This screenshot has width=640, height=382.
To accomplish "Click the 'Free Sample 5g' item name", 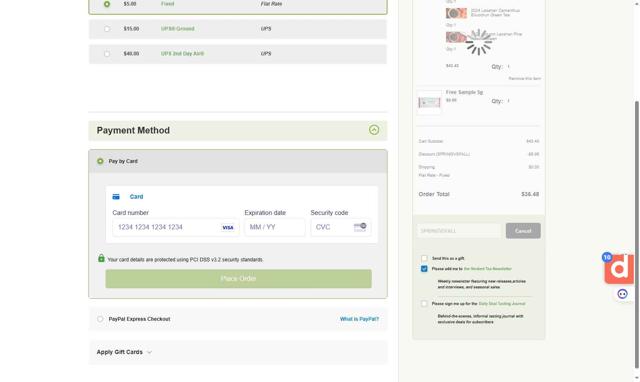I will coord(464,92).
